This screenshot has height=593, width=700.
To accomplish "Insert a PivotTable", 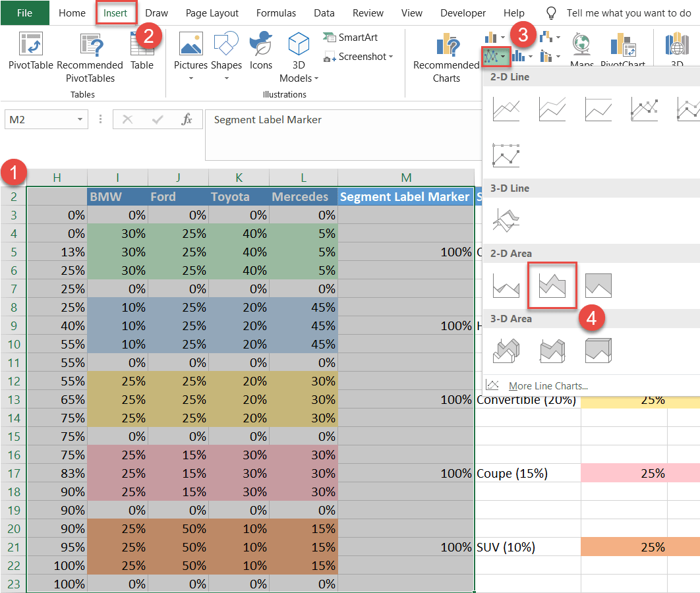I will 31,51.
